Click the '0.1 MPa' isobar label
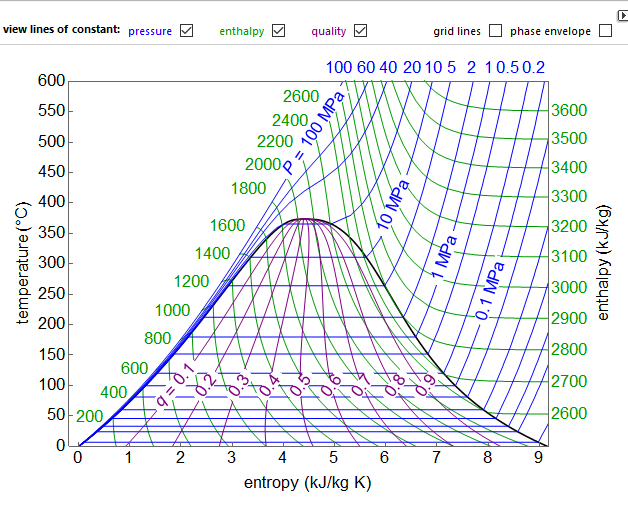This screenshot has height=506, width=628. [490, 291]
